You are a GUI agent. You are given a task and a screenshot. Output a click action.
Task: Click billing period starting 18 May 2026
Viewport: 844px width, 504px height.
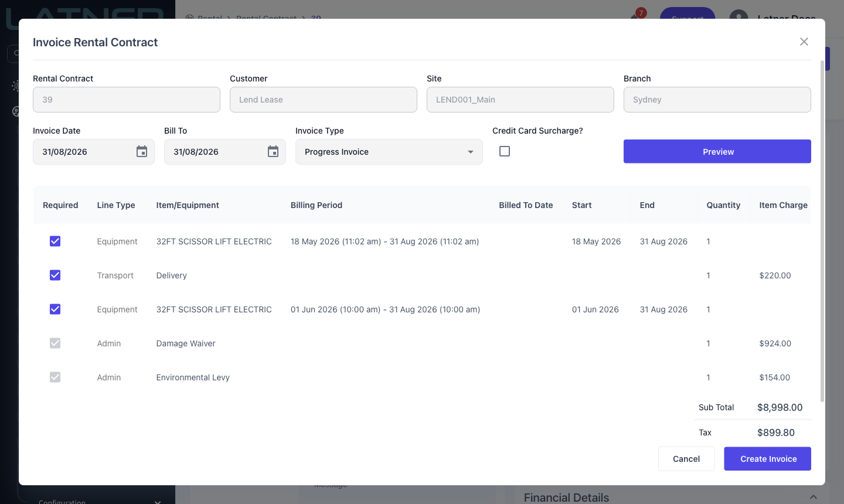(384, 241)
